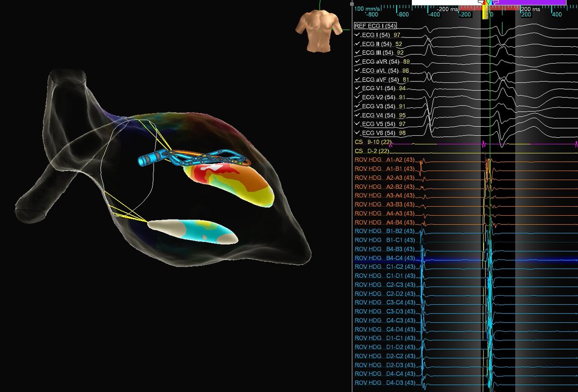Select the ROV HDG C2-D2 (43) trace label
578x392 pixels.
(384, 293)
